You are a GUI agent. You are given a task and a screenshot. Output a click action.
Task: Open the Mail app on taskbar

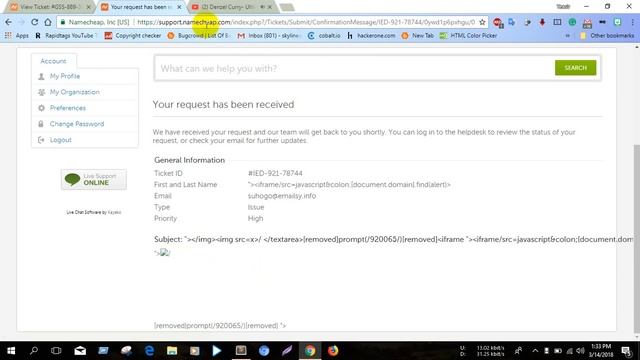(80, 351)
